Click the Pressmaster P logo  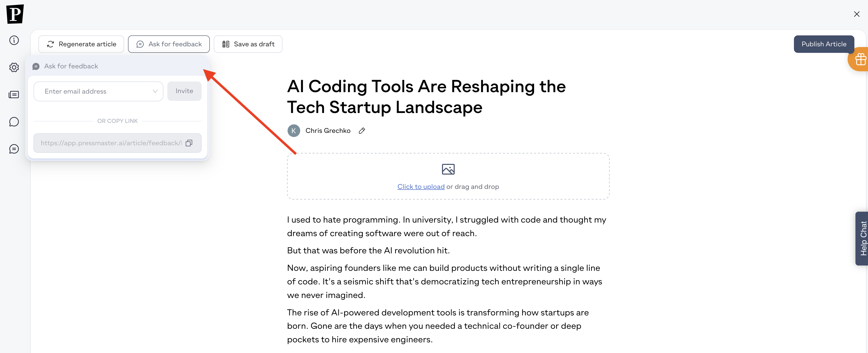click(15, 14)
